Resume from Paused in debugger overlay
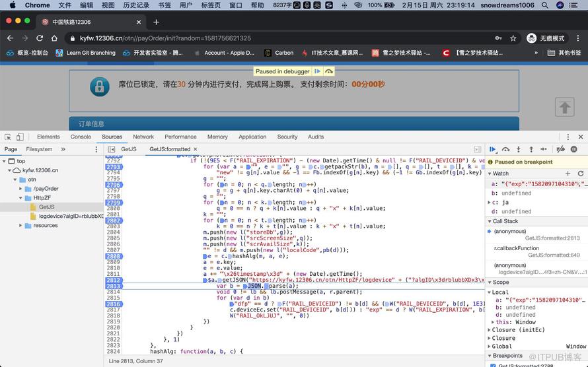 [317, 71]
